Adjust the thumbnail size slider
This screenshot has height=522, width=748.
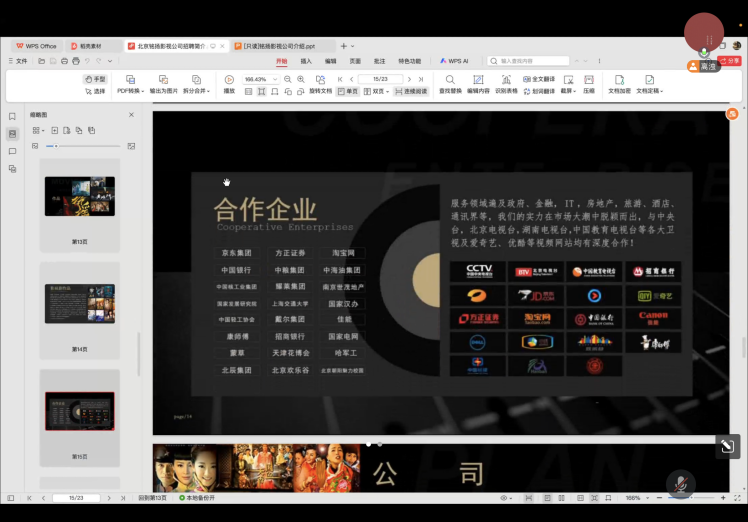(56, 146)
